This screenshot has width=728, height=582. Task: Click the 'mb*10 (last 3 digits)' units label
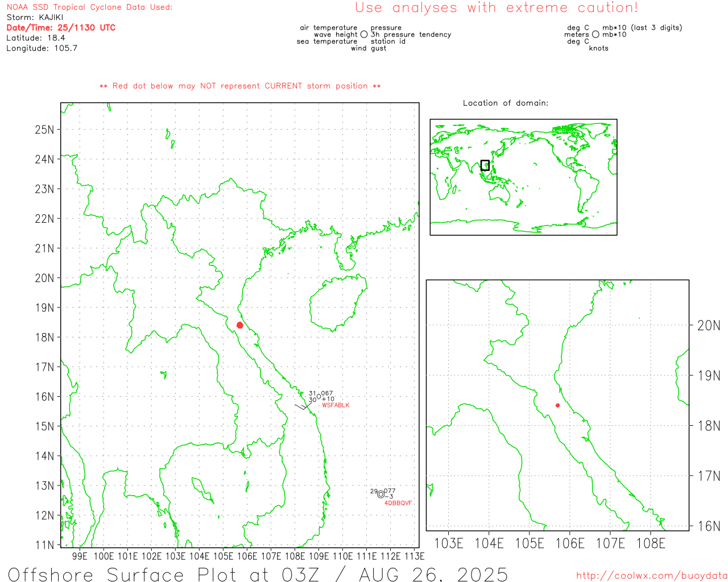click(x=642, y=28)
